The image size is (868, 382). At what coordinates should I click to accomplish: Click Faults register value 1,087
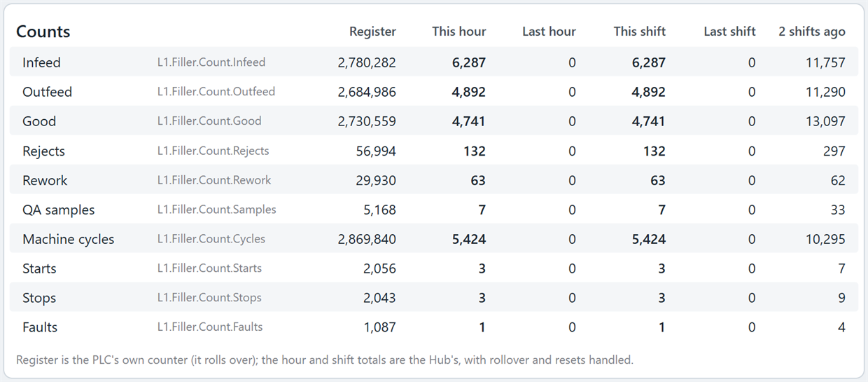(x=379, y=327)
